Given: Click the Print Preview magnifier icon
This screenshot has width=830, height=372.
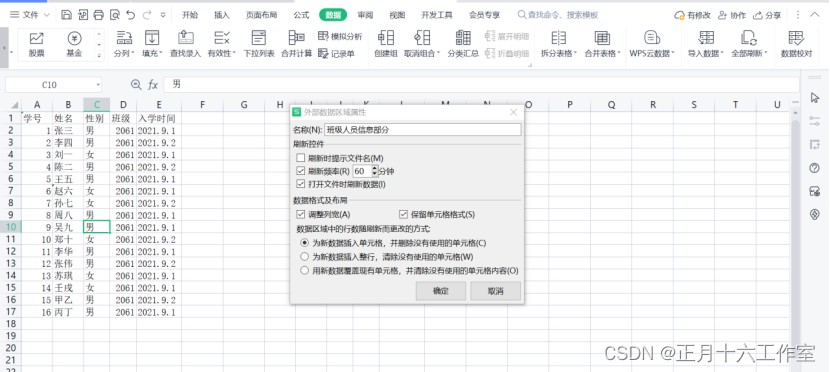Looking at the screenshot, I should click(x=114, y=15).
